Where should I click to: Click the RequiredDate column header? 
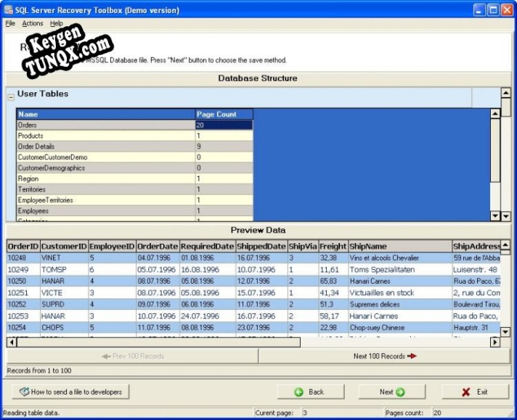(208, 247)
